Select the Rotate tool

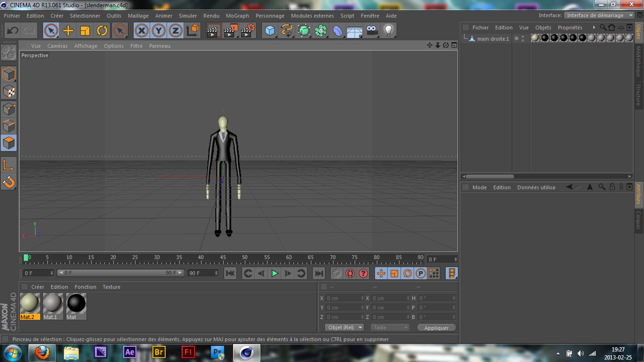(102, 31)
